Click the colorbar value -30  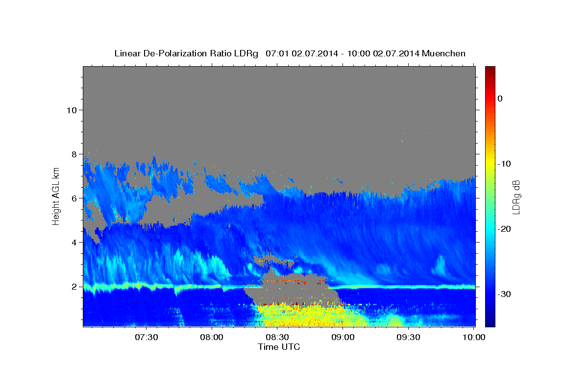504,294
